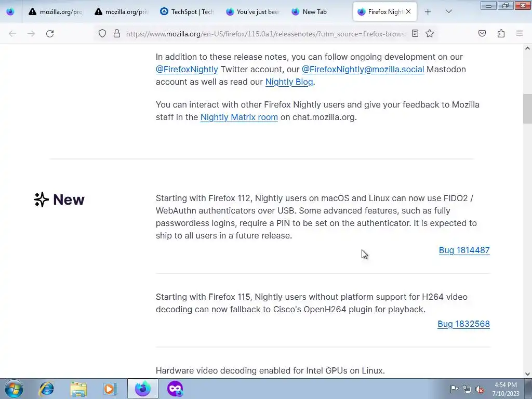
Task: Open Windows Explorer from taskbar
Action: (78, 389)
